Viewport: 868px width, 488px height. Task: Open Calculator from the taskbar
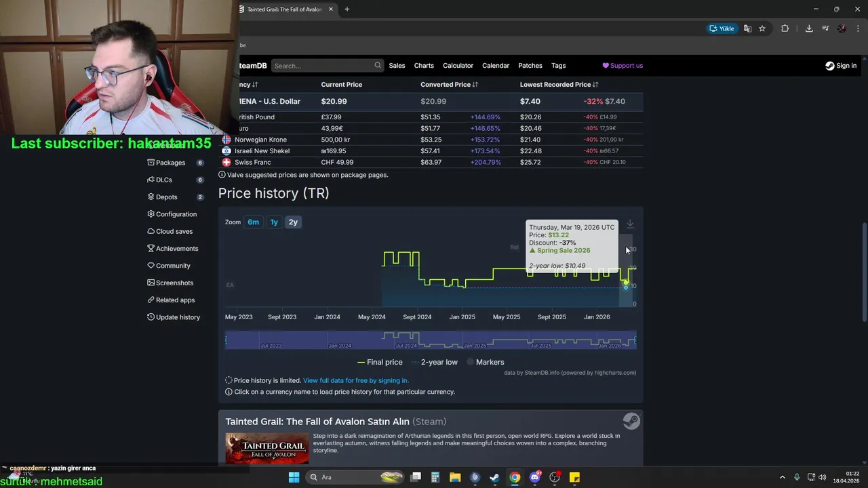point(435,477)
